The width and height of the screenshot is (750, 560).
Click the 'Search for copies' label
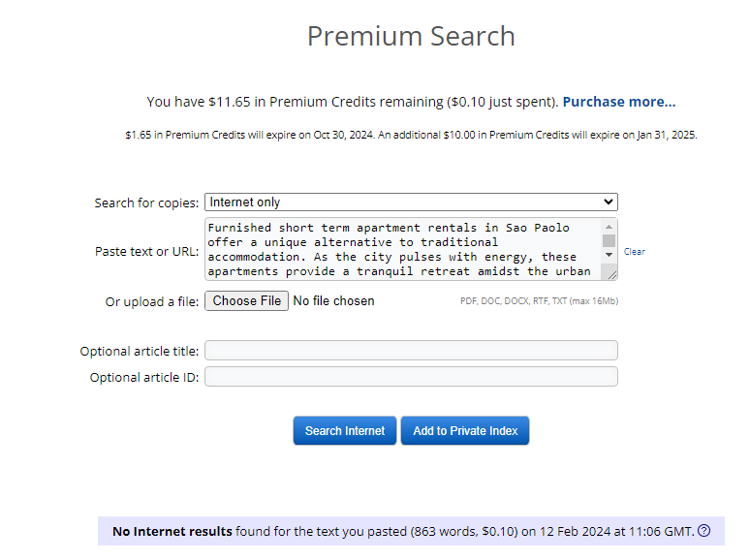(x=146, y=202)
